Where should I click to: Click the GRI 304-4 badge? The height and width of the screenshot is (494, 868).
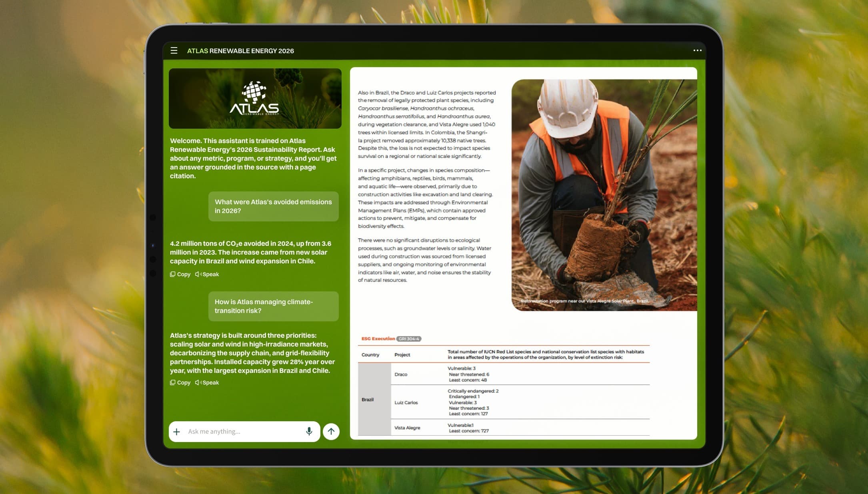(409, 339)
